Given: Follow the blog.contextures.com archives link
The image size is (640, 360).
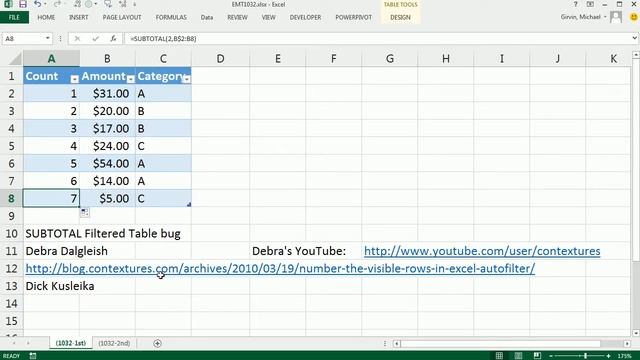Looking at the screenshot, I should click(x=280, y=269).
